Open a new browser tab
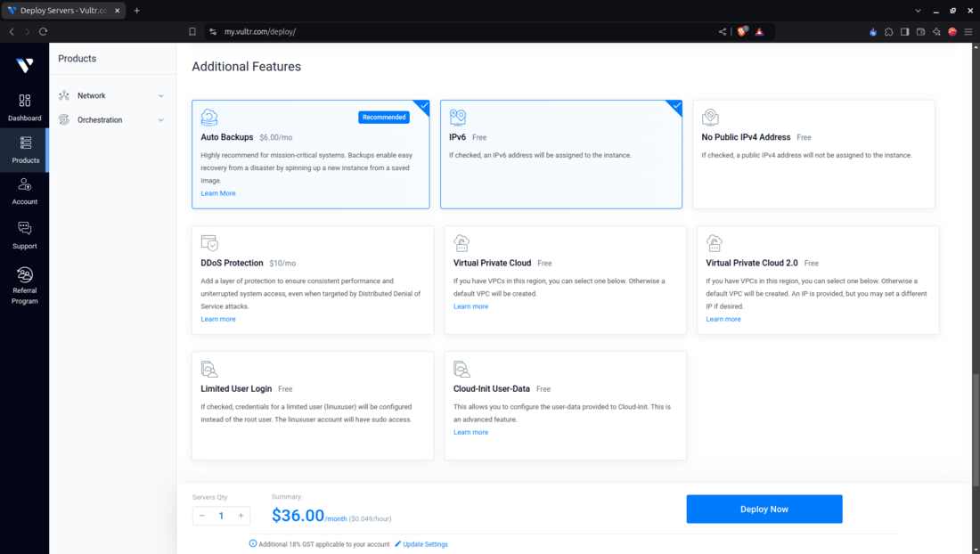 [x=137, y=11]
